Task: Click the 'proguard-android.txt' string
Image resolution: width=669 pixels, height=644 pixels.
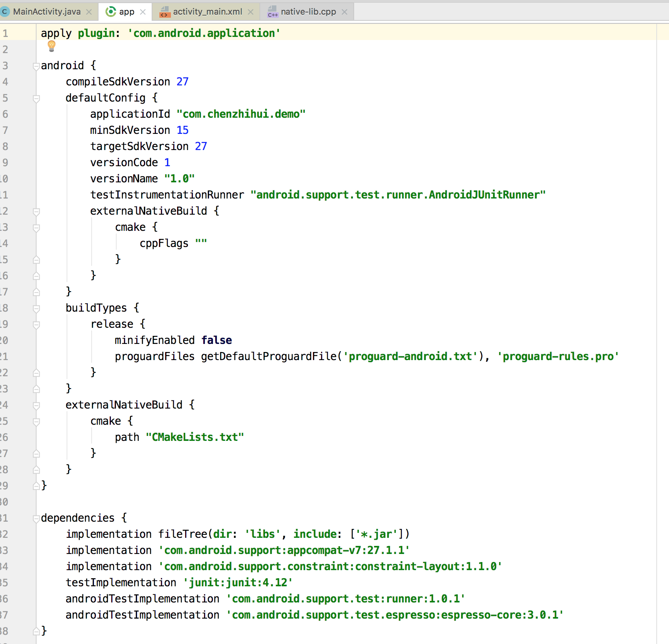Action: (410, 356)
